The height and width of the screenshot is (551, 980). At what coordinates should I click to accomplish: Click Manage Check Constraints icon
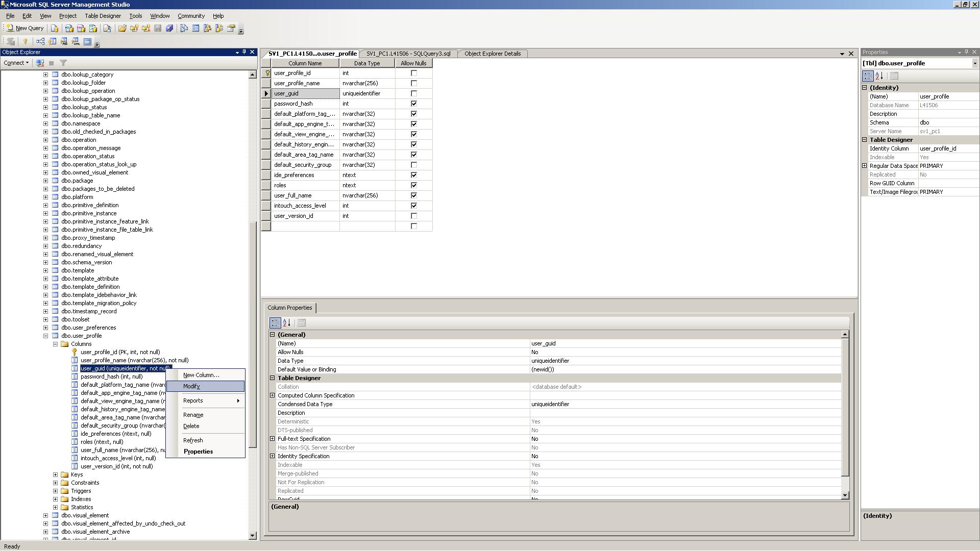point(87,41)
